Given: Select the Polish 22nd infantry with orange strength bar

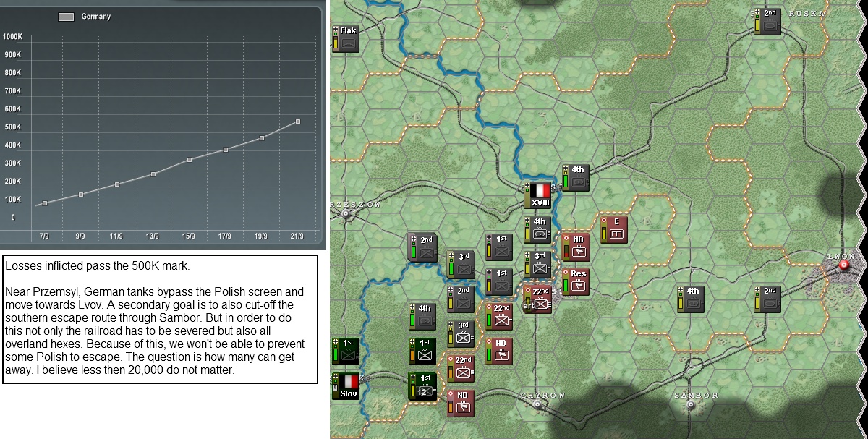Looking at the screenshot, I should (461, 368).
